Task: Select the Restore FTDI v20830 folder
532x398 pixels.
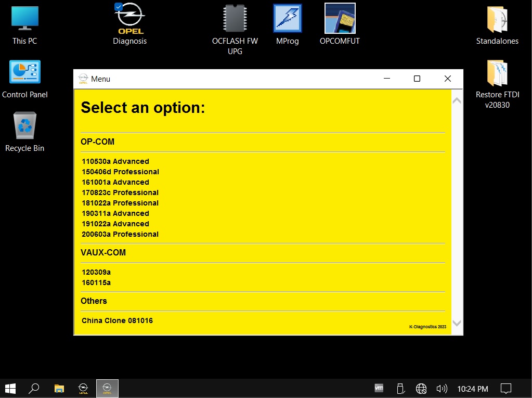Action: pos(497,84)
